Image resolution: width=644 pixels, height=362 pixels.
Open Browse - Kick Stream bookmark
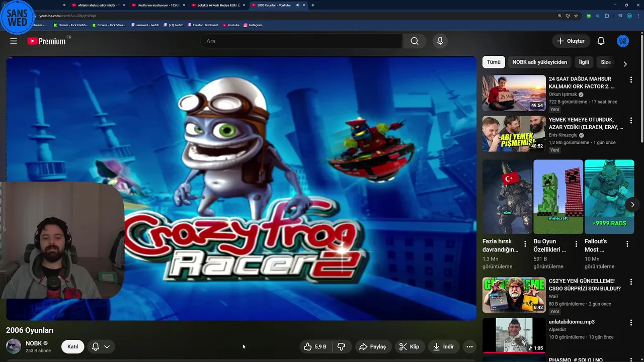coord(109,25)
